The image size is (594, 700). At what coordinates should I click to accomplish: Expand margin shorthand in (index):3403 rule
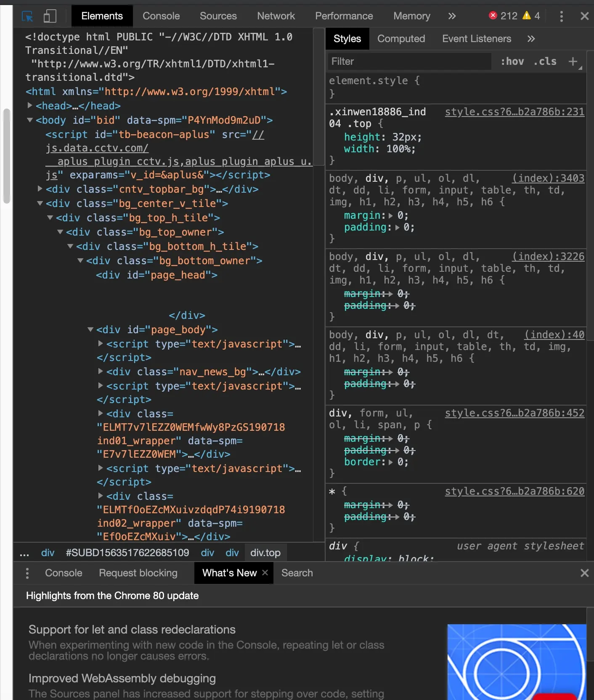(391, 215)
